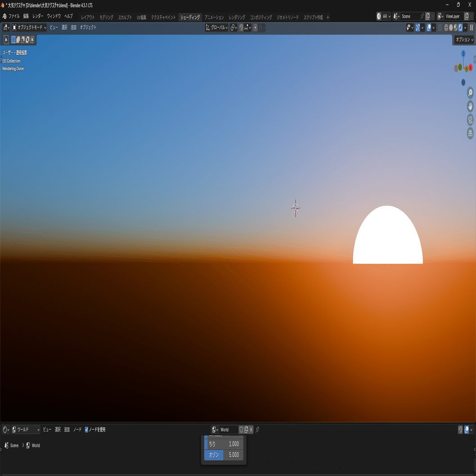The width and height of the screenshot is (476, 476).
Task: Add workspace with plus button
Action: point(328,17)
